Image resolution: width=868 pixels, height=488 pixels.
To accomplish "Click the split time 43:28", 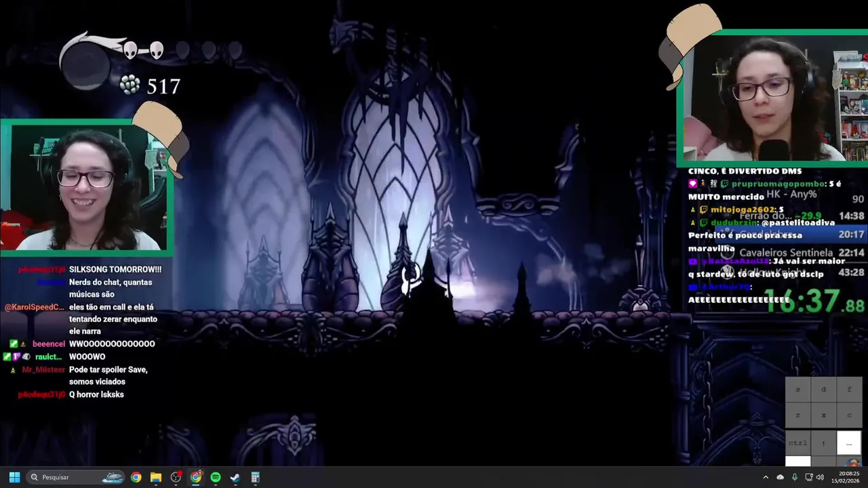I will tap(851, 272).
